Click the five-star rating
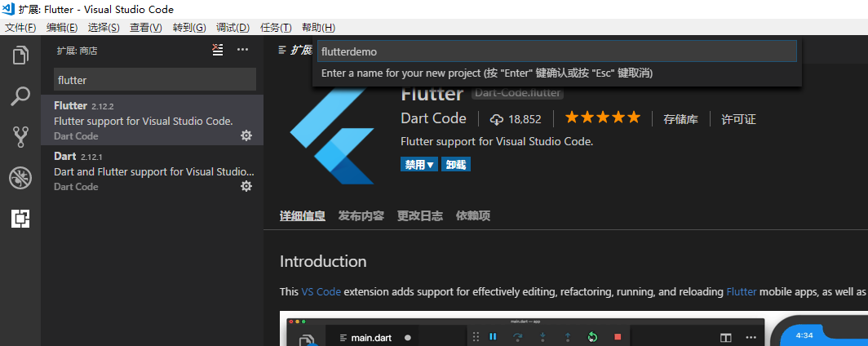868x346 pixels. (x=602, y=118)
